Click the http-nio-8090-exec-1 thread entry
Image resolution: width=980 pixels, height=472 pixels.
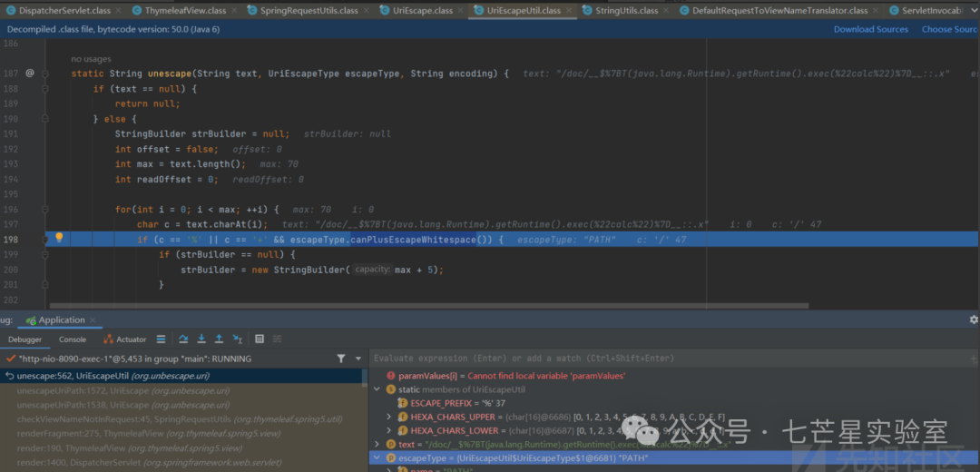click(x=134, y=359)
